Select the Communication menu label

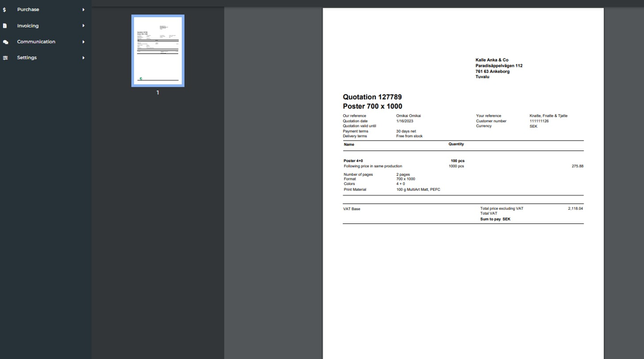pos(36,42)
